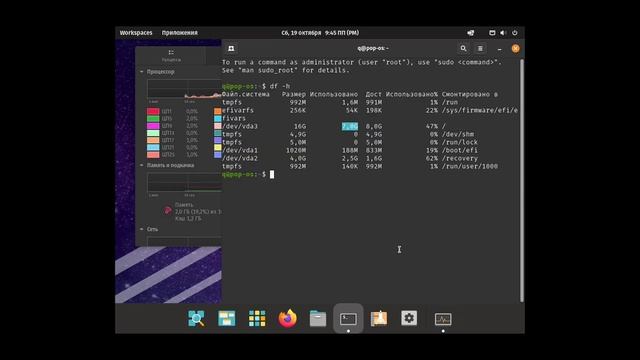Open the terminal hamburger menu
This screenshot has width=640, height=360.
480,48
